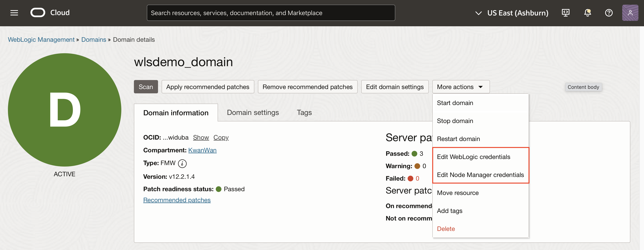The height and width of the screenshot is (250, 644).
Task: Open the KwanWan compartment link
Action: click(x=202, y=150)
